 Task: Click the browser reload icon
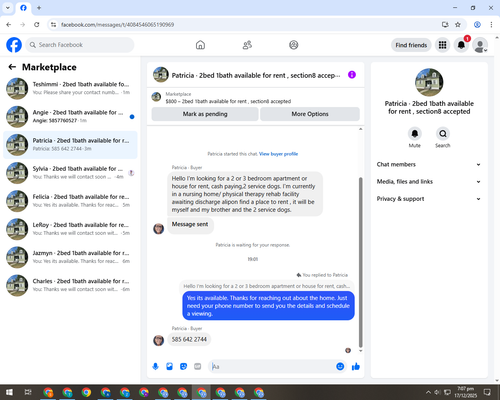(37, 25)
